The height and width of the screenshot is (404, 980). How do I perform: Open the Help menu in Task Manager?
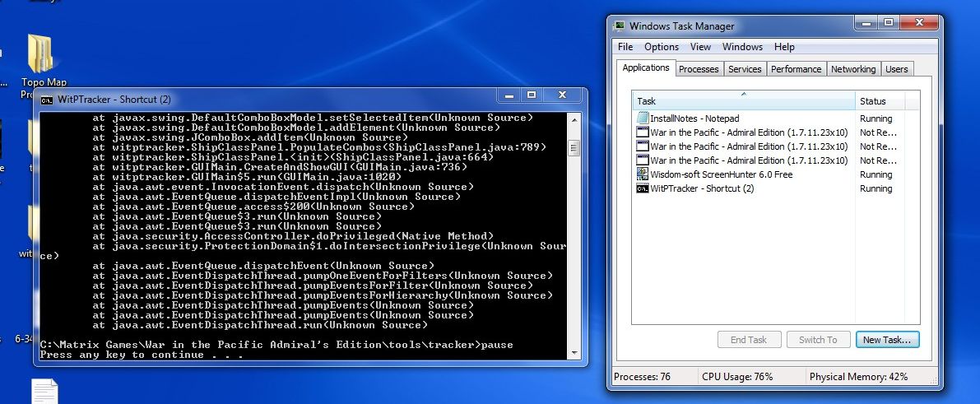point(783,47)
